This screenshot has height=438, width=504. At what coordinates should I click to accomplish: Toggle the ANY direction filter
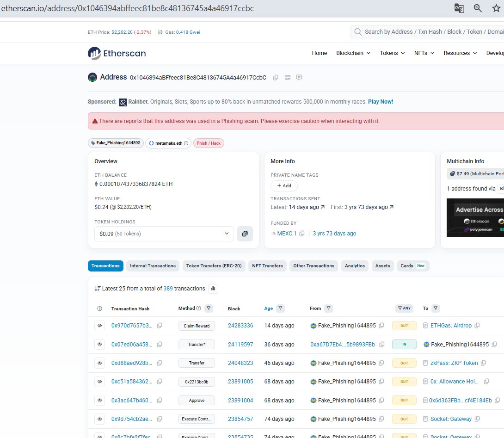(404, 308)
